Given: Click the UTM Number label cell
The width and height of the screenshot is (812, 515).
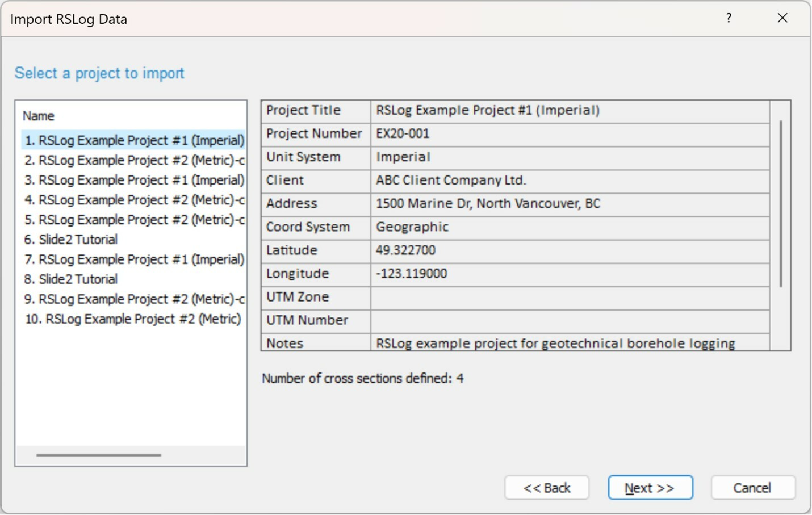Looking at the screenshot, I should 316,320.
